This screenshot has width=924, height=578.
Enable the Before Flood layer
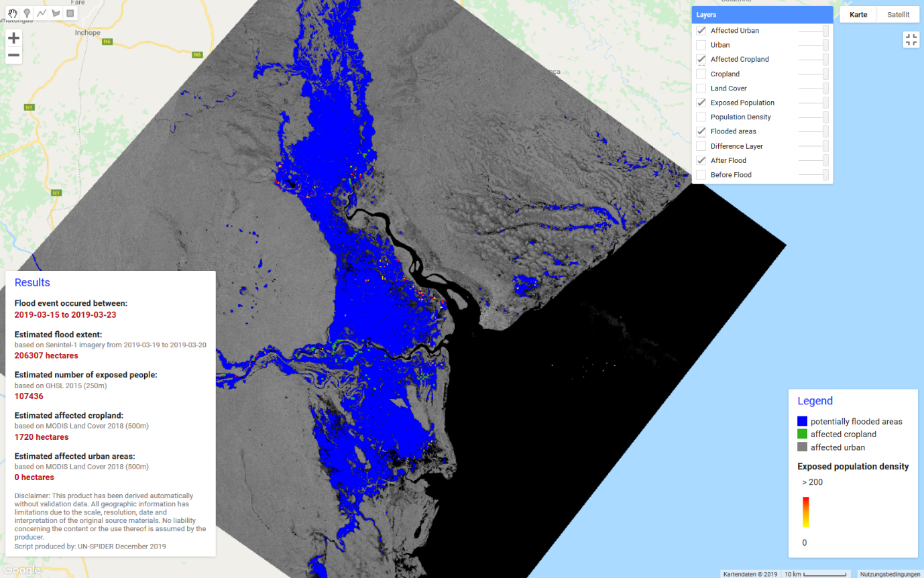click(x=701, y=174)
